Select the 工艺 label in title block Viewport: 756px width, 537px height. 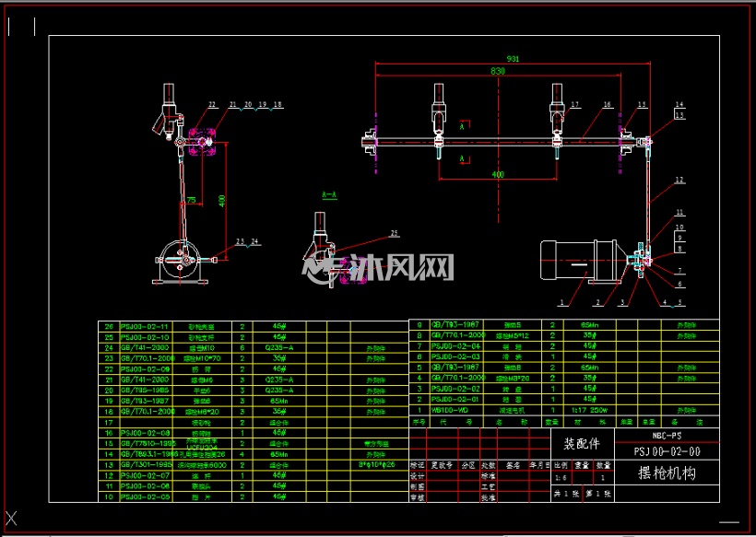[488, 487]
